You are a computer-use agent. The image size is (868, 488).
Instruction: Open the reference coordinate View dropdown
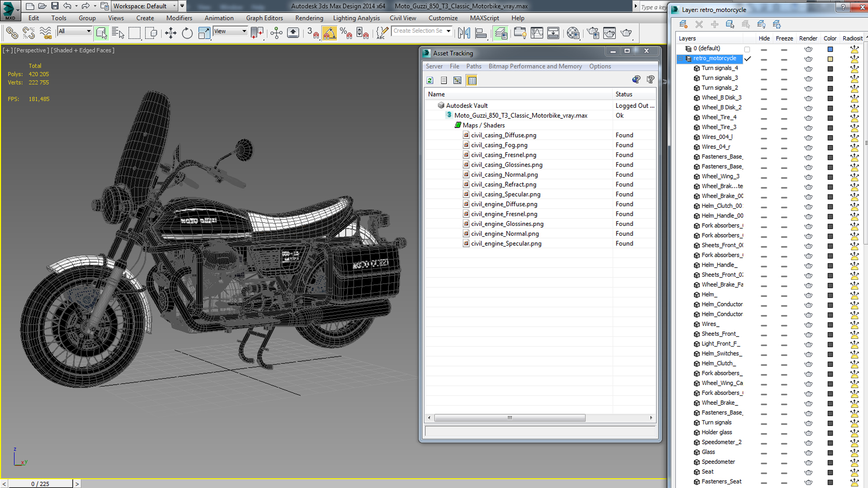[x=230, y=31]
